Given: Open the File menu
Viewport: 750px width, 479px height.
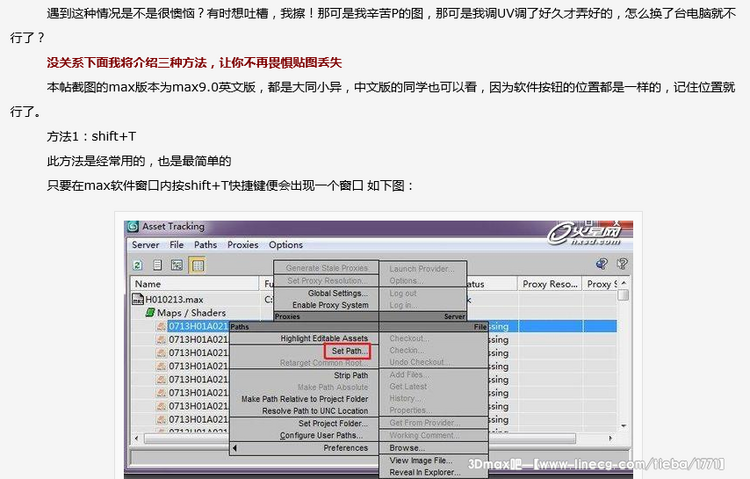Looking at the screenshot, I should pos(176,245).
